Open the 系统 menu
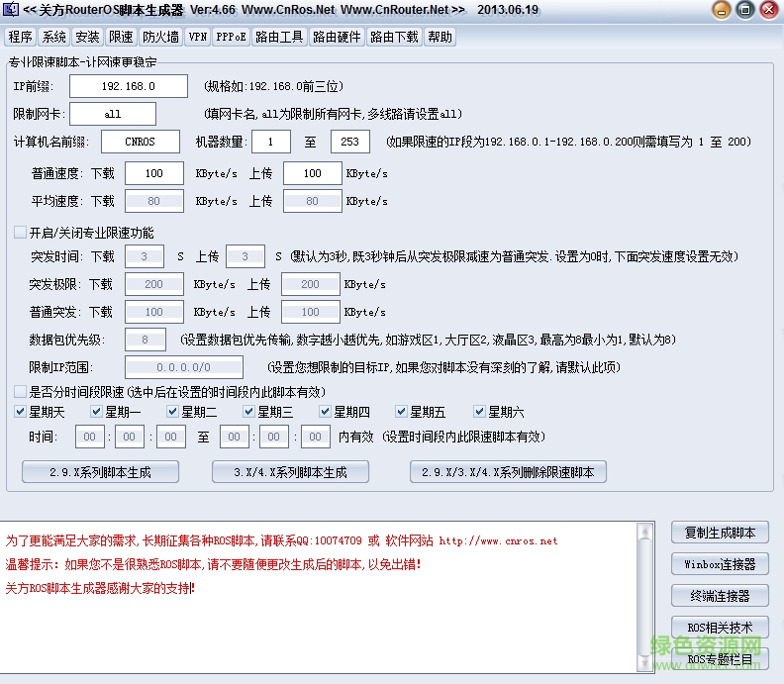Viewport: 784px width, 684px height. coord(53,37)
